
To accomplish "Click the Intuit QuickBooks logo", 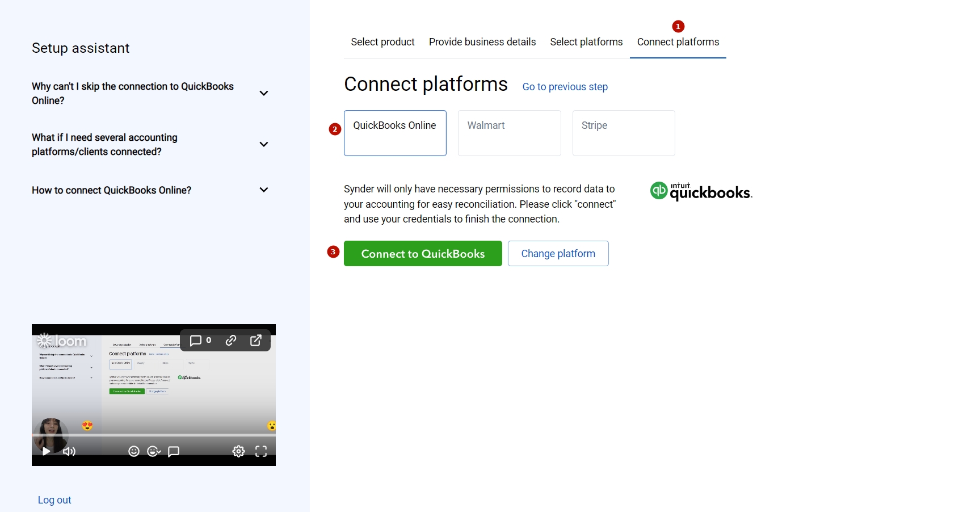I will 701,192.
